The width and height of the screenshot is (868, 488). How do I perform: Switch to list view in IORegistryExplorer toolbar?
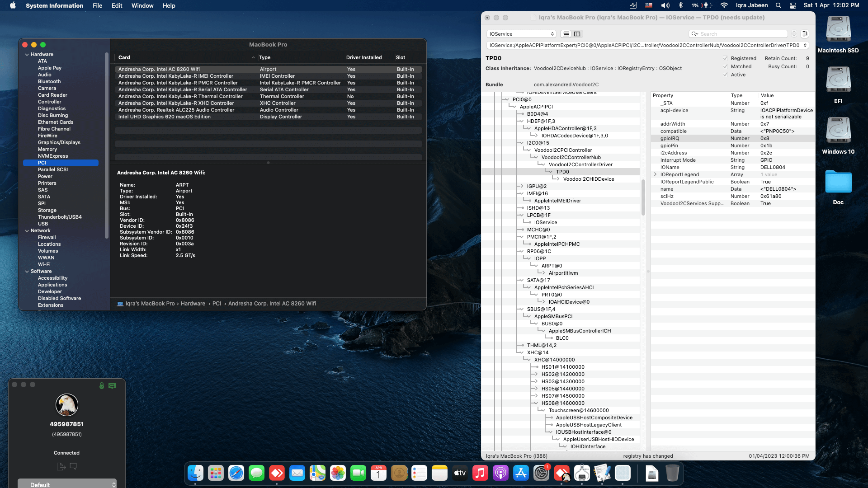point(566,34)
